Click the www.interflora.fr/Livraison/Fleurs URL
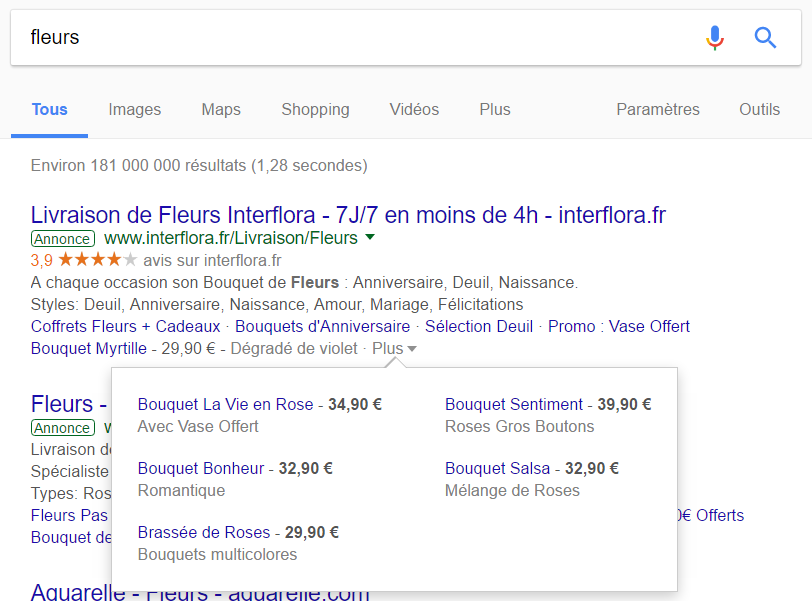The image size is (812, 601). tap(231, 238)
